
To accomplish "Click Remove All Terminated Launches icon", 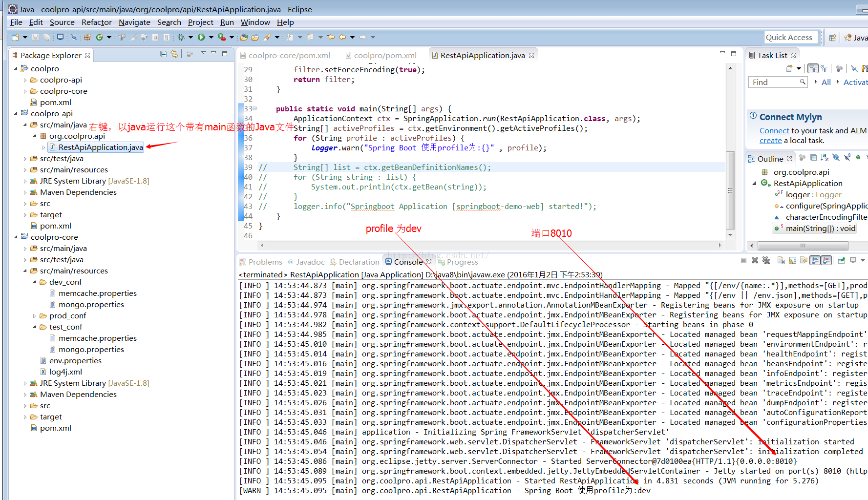I will 766,261.
